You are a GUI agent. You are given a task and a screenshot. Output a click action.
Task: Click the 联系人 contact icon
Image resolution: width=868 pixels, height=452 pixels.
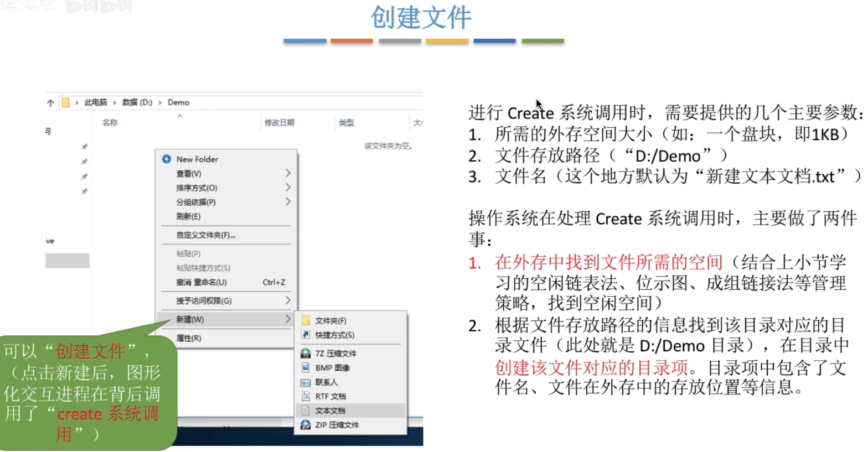[x=306, y=382]
